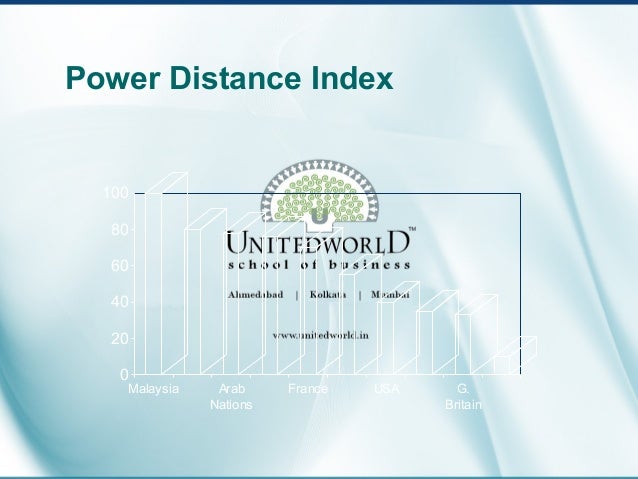Select the USA axis label
This screenshot has height=479, width=638.
387,389
